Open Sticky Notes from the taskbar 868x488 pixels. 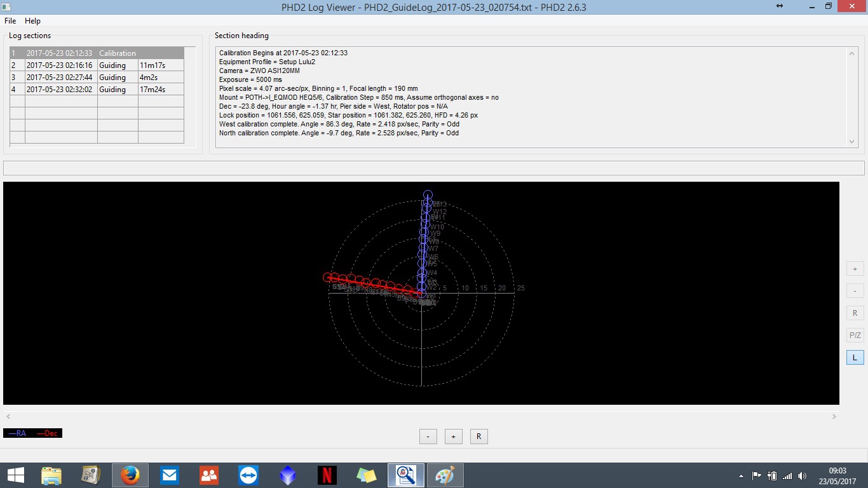tap(367, 475)
